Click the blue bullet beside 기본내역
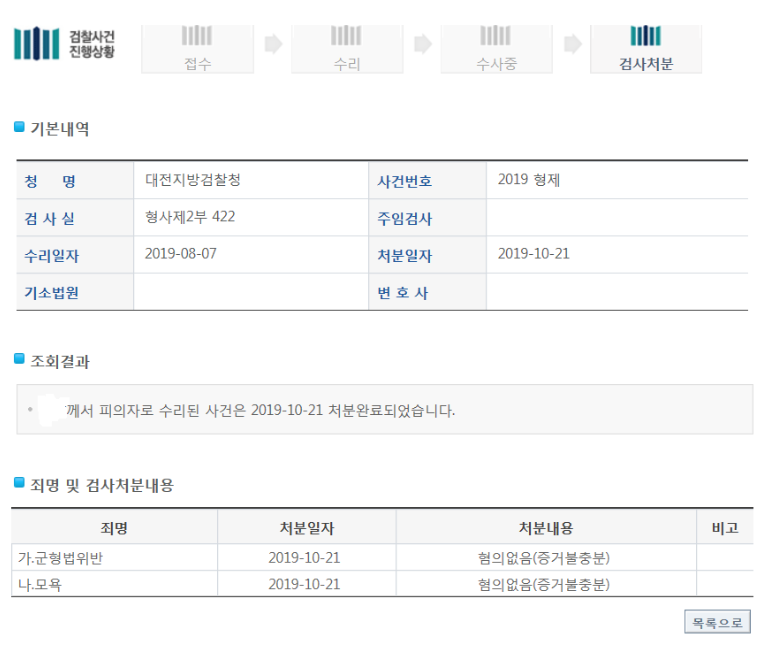The image size is (777, 655). (19, 128)
